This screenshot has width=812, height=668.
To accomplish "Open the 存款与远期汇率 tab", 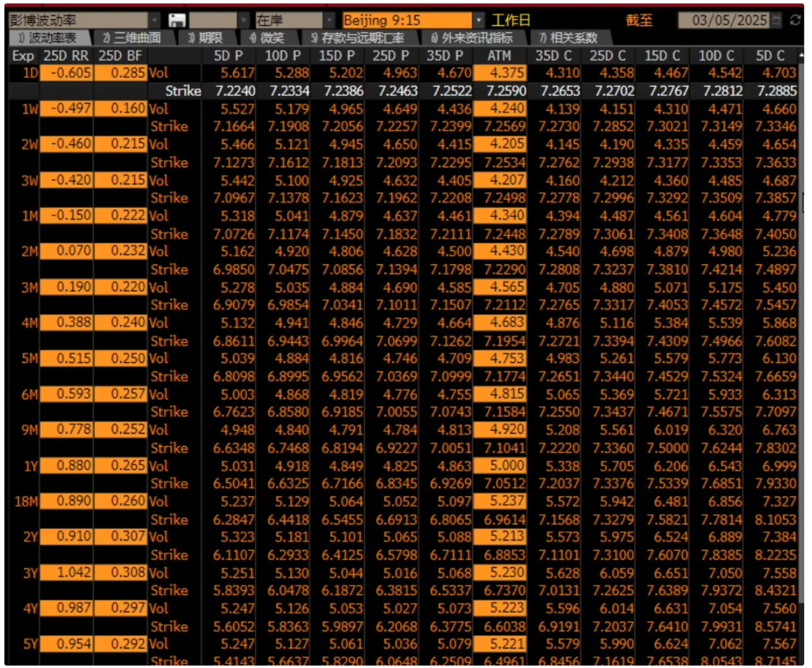I will (358, 38).
